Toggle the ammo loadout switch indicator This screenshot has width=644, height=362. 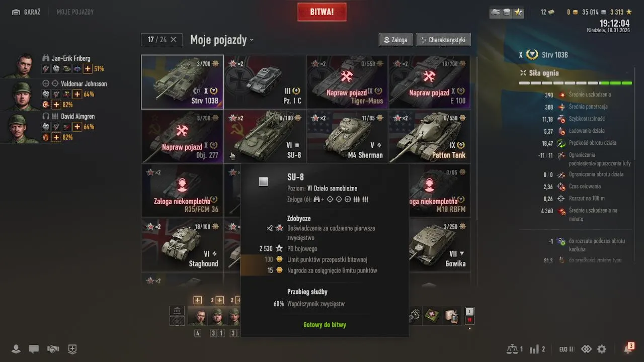tap(469, 316)
